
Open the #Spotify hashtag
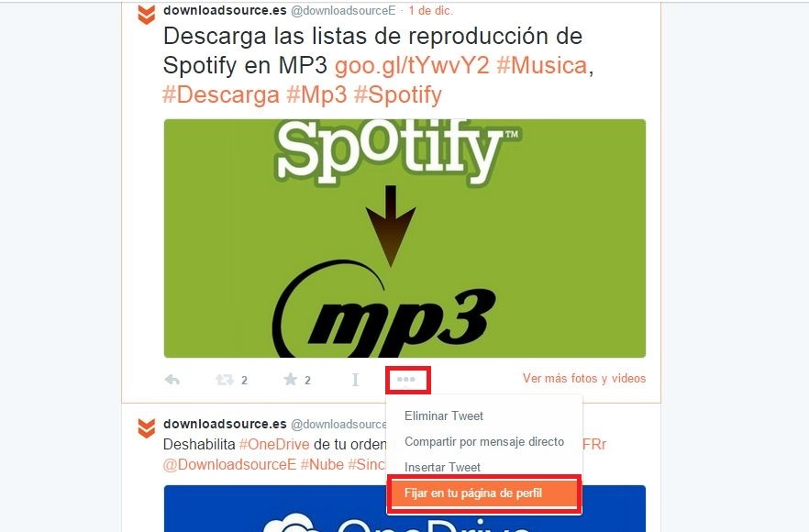point(398,95)
